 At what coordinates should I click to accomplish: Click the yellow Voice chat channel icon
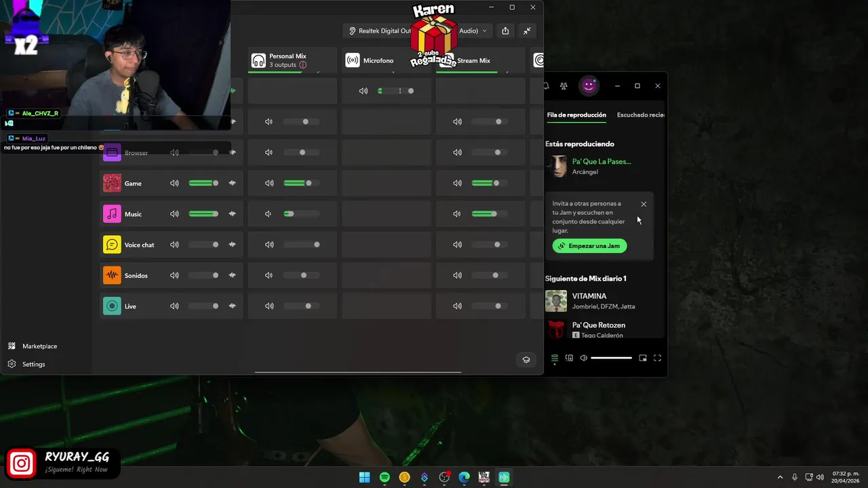point(112,245)
